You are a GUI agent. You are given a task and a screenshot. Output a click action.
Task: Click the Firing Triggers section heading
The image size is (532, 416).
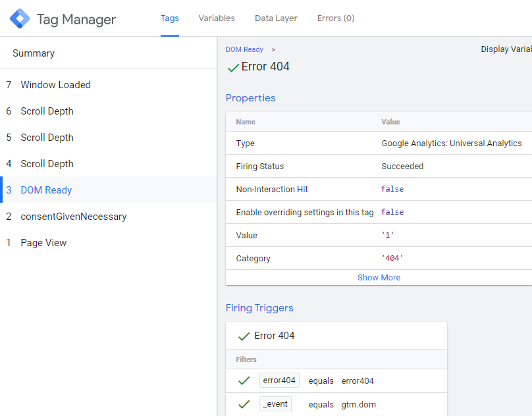[259, 308]
